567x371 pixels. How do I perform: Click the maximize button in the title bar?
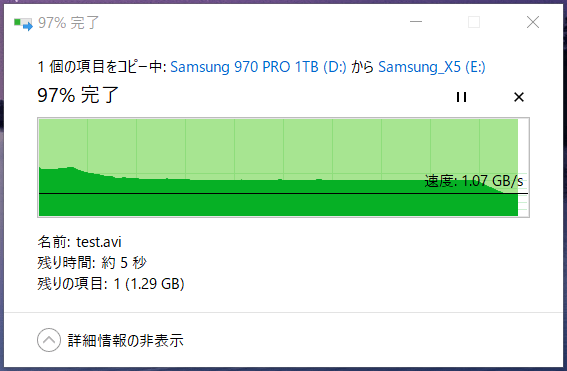474,22
